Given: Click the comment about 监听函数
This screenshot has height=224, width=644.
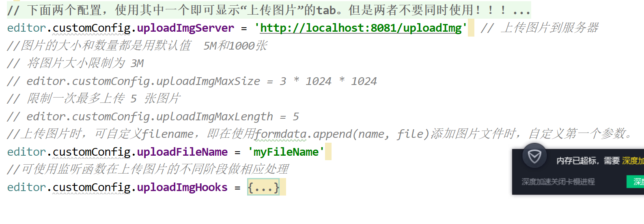Looking at the screenshot, I should 148,169.
